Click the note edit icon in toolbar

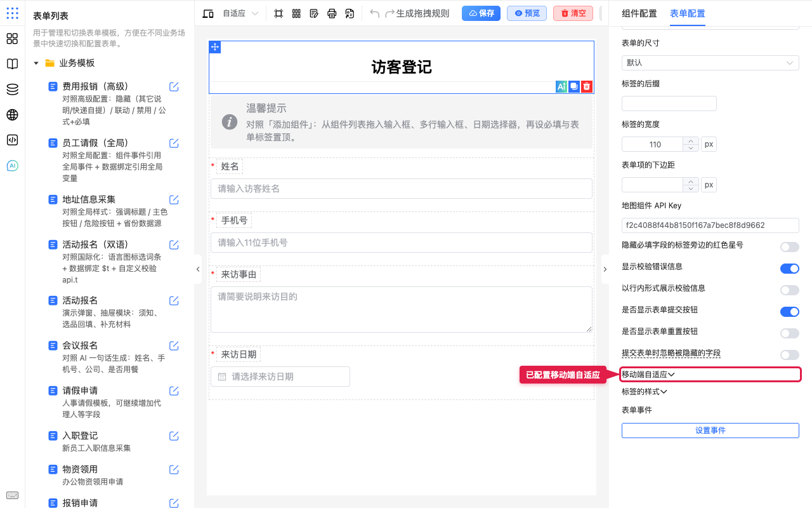pyautogui.click(x=314, y=13)
